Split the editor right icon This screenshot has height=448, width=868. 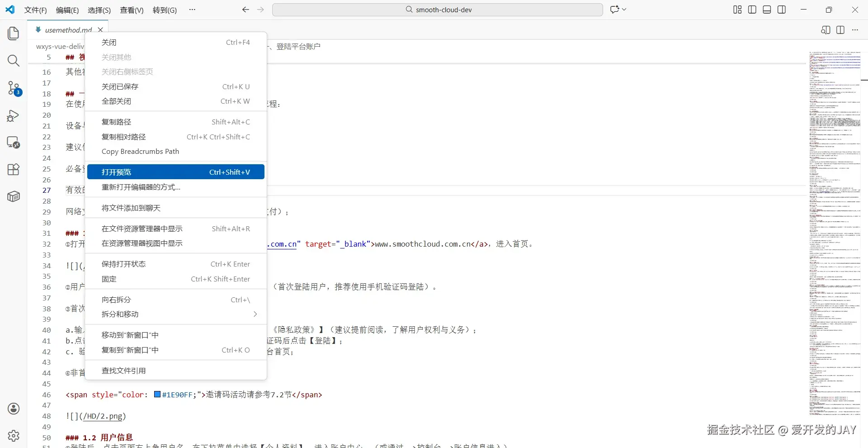(840, 30)
